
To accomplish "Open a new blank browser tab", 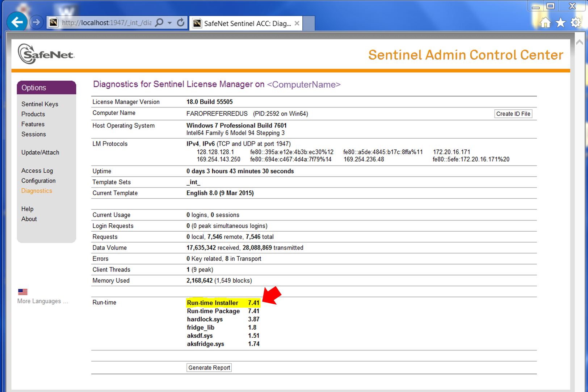I will tap(308, 24).
